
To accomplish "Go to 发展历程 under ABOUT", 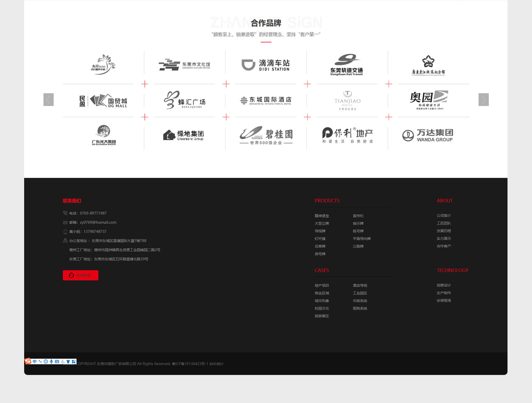I will click(443, 231).
